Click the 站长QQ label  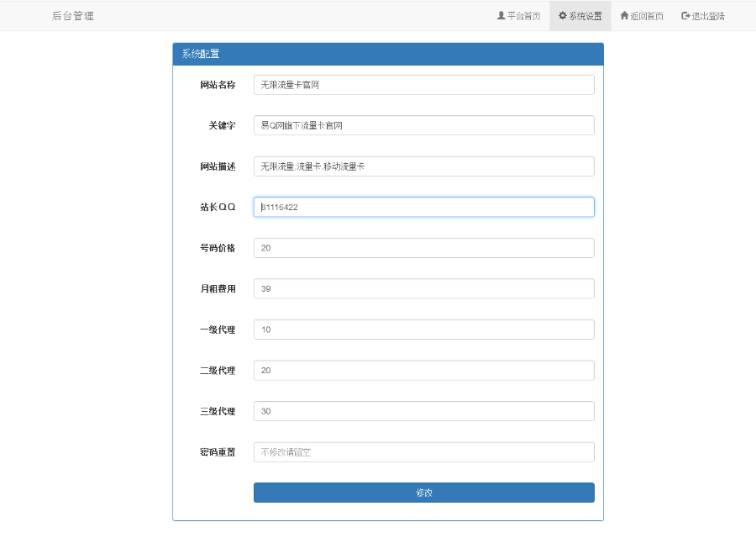(x=218, y=207)
